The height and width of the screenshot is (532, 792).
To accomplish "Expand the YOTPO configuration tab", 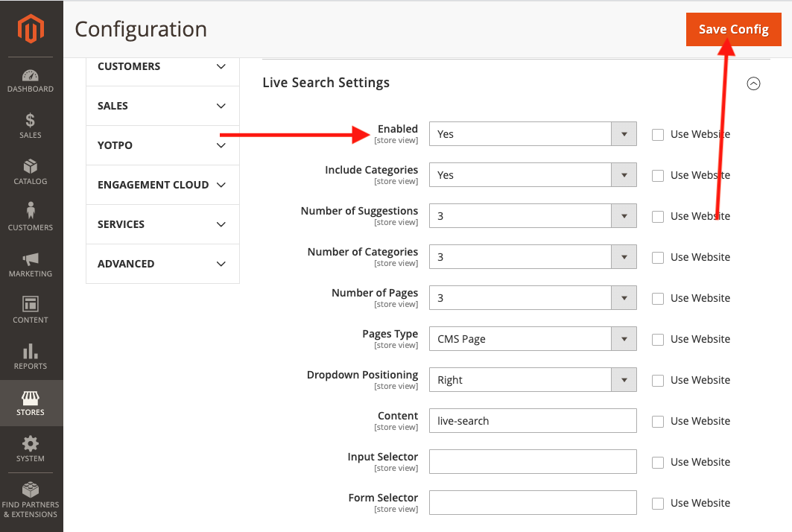I will pyautogui.click(x=162, y=145).
